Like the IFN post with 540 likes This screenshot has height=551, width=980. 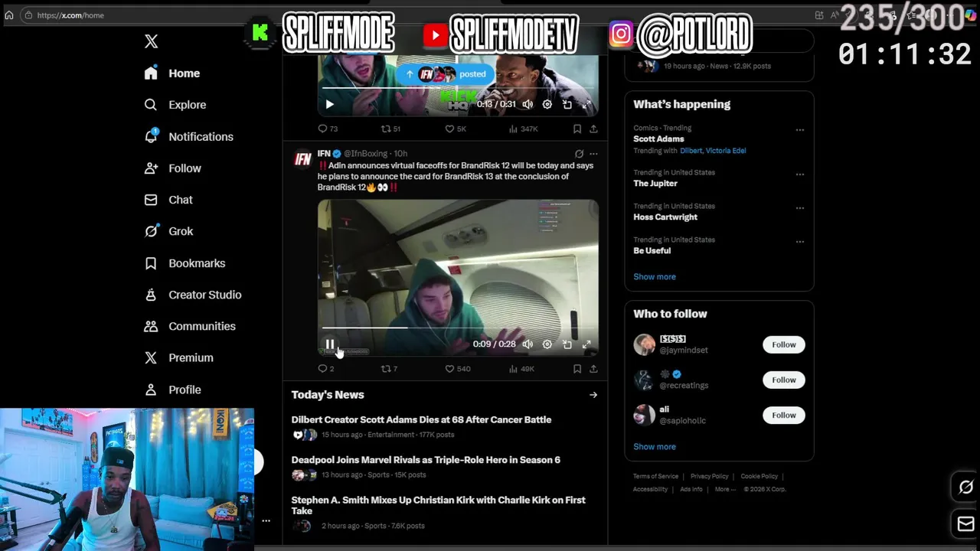pyautogui.click(x=458, y=369)
